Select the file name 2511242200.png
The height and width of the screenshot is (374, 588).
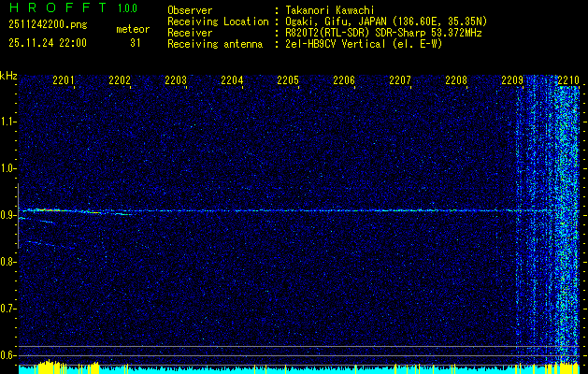[x=48, y=25]
